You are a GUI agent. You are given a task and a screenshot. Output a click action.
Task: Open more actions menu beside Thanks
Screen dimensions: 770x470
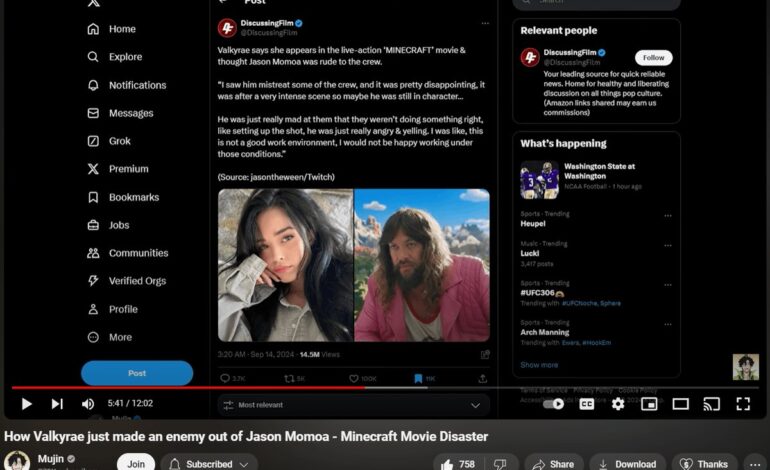[755, 464]
